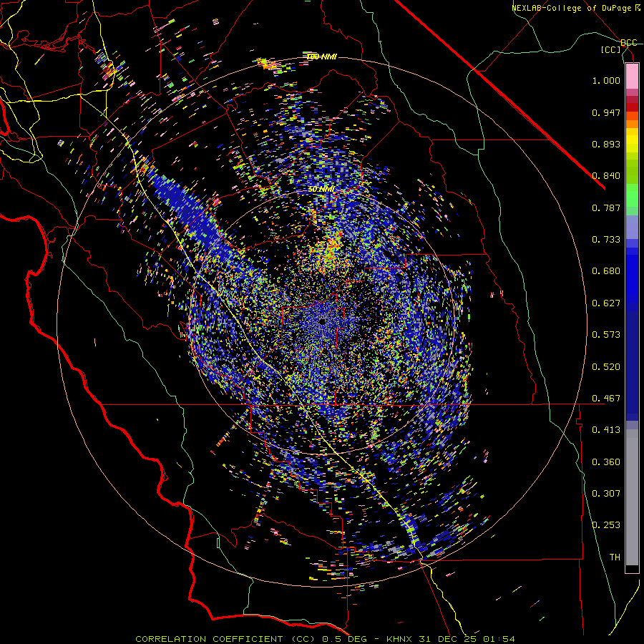Viewport: 644px width, 644px height.
Task: Pick the pink segment of the color scale
Action: point(632,77)
